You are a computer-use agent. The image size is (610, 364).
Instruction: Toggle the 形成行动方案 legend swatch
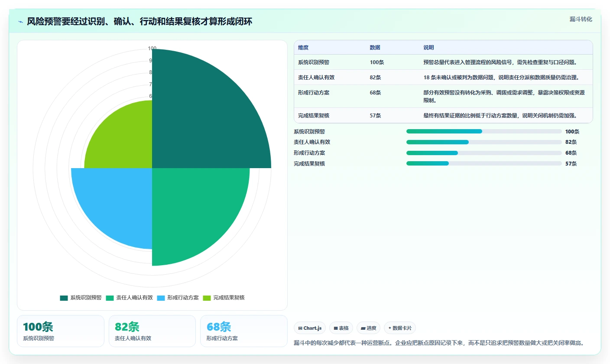tap(161, 298)
